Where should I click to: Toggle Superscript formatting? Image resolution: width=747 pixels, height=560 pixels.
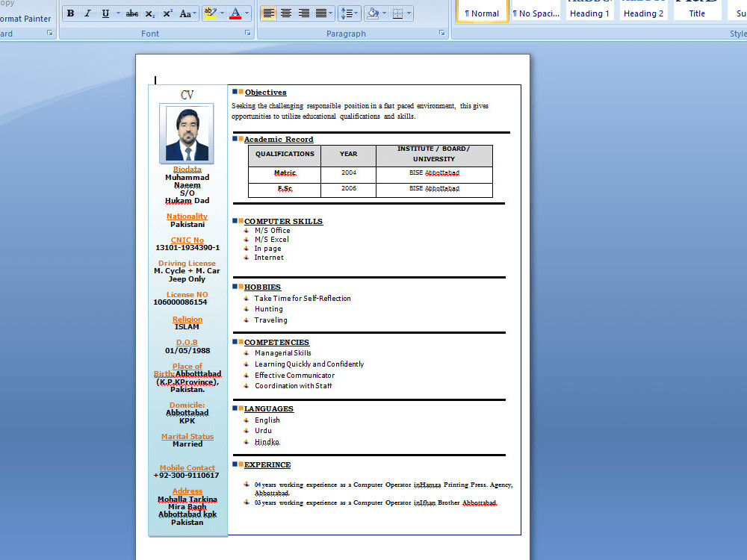click(x=167, y=13)
